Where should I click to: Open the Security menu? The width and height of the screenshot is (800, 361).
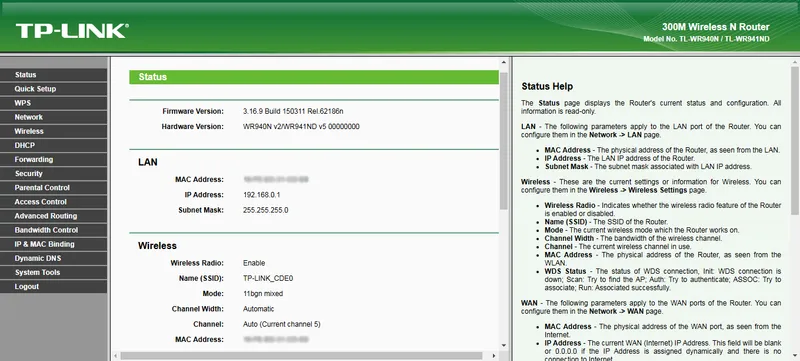(x=54, y=173)
